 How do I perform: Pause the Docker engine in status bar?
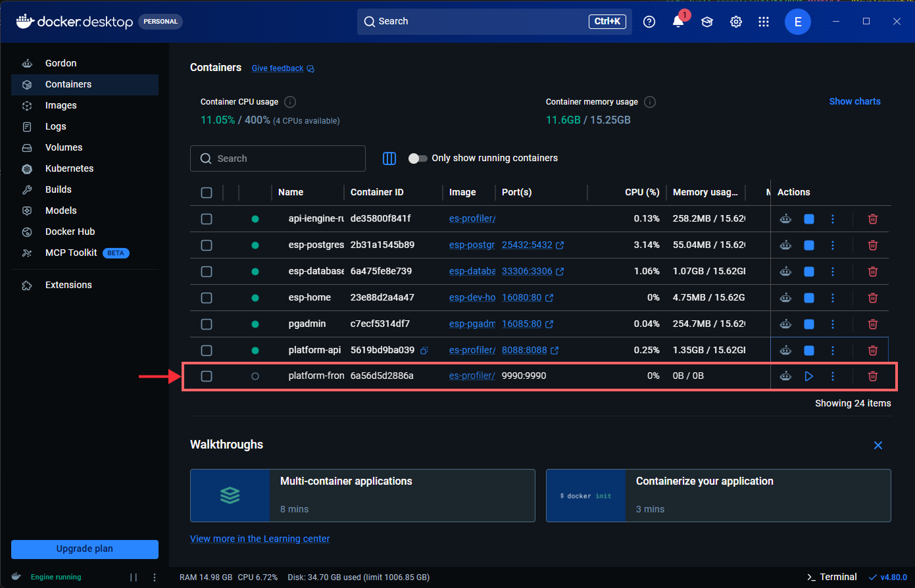coord(134,577)
